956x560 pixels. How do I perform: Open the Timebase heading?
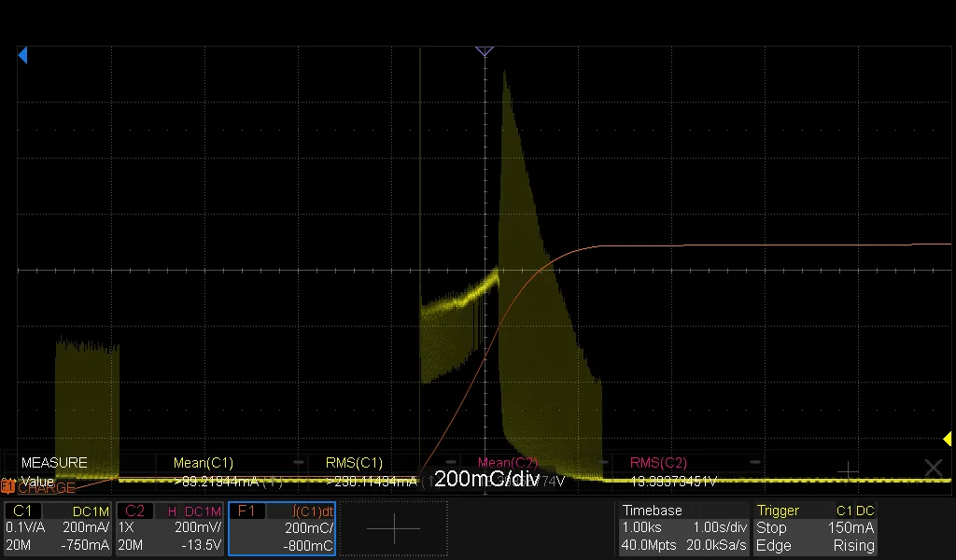652,511
